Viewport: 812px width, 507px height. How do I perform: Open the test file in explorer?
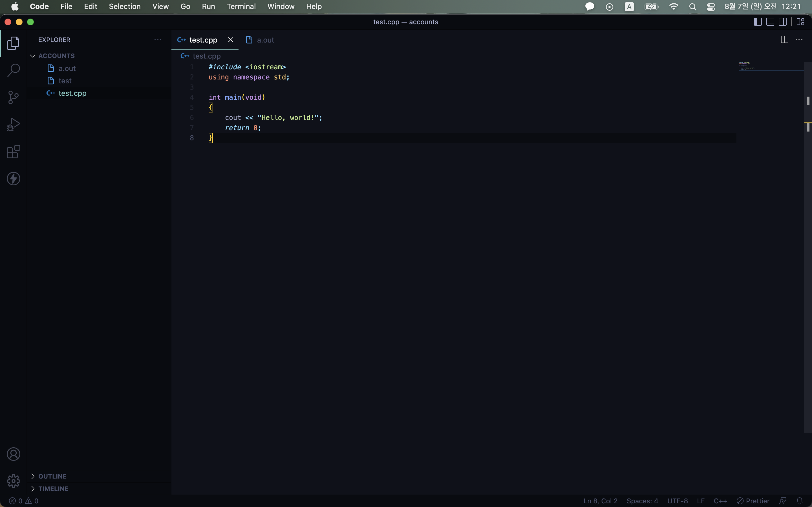pos(65,81)
